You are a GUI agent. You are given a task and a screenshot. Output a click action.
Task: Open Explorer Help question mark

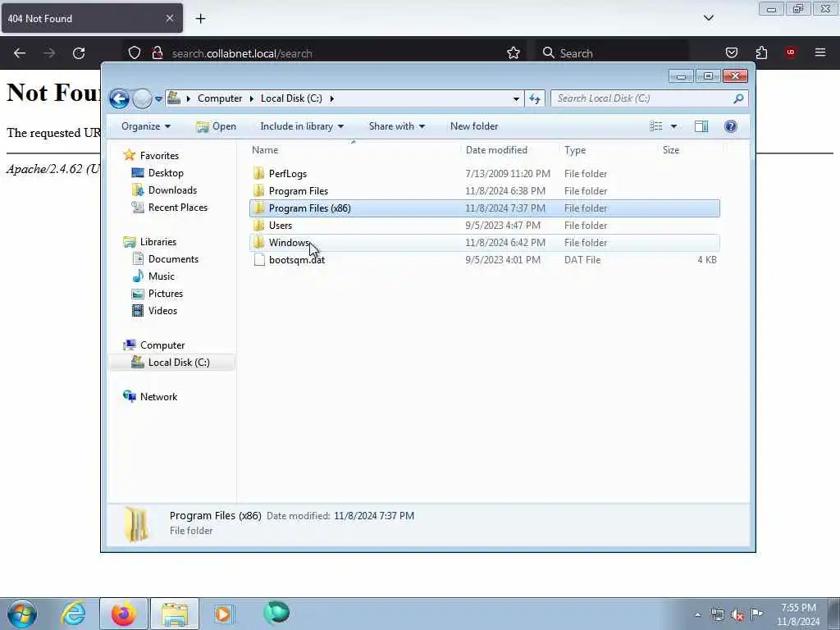pyautogui.click(x=730, y=126)
